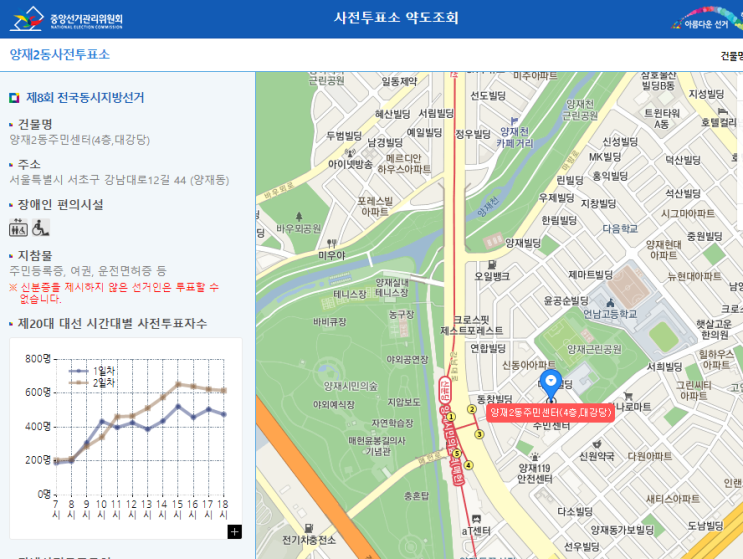Click the 신분당 line badge
Screen dimensions: 743x559
445,389
